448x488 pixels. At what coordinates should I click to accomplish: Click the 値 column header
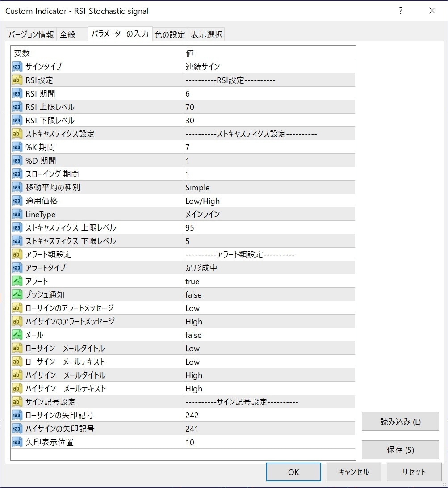(x=269, y=53)
